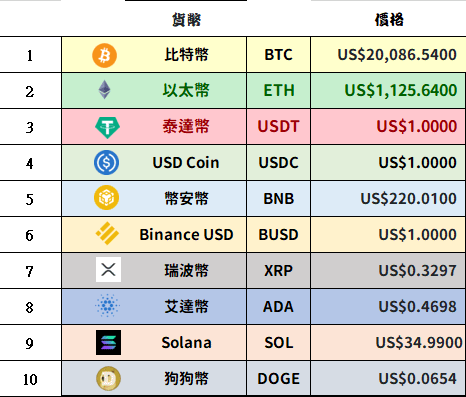Screen dimensions: 466x397
Task: Click the red USDT ticker cell
Action: pos(279,126)
